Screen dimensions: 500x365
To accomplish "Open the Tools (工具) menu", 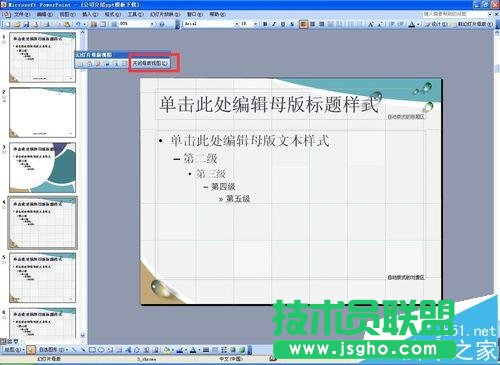I will coord(135,14).
